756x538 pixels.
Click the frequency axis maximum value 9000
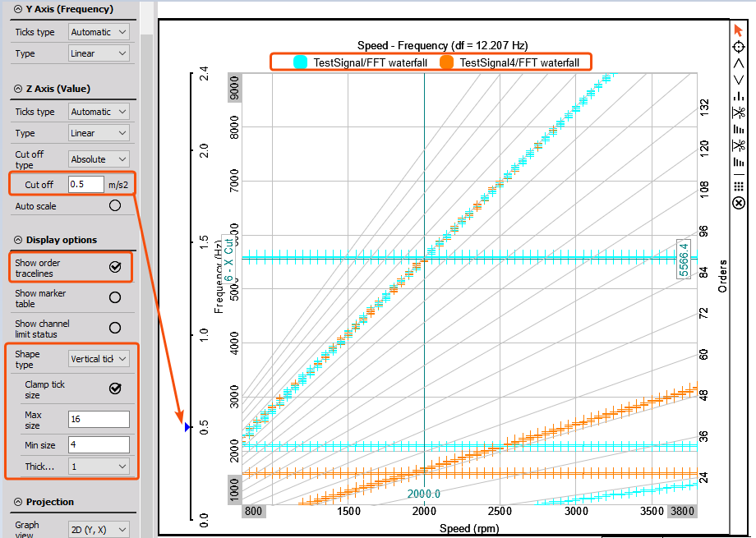click(234, 88)
